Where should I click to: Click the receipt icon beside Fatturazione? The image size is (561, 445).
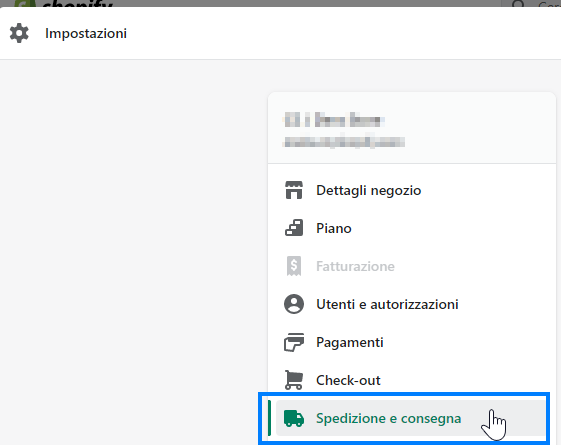point(294,266)
